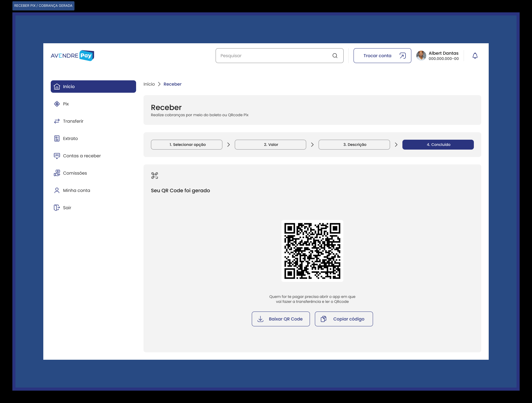
Task: Click Trocar conta button
Action: coord(382,56)
